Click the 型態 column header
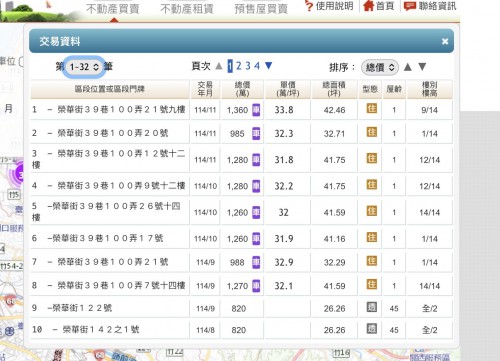The height and width of the screenshot is (361, 500). 370,89
